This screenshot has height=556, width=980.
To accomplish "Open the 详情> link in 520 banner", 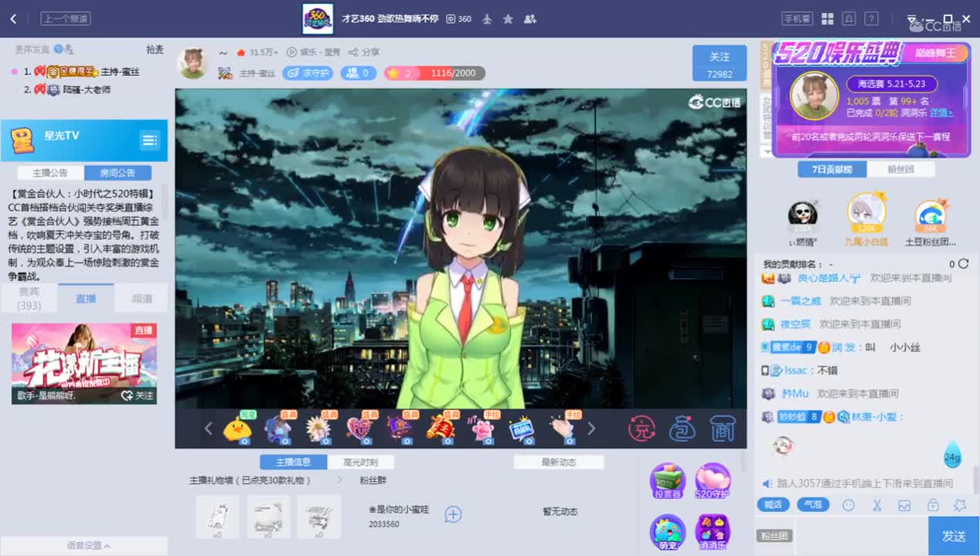I will click(941, 113).
